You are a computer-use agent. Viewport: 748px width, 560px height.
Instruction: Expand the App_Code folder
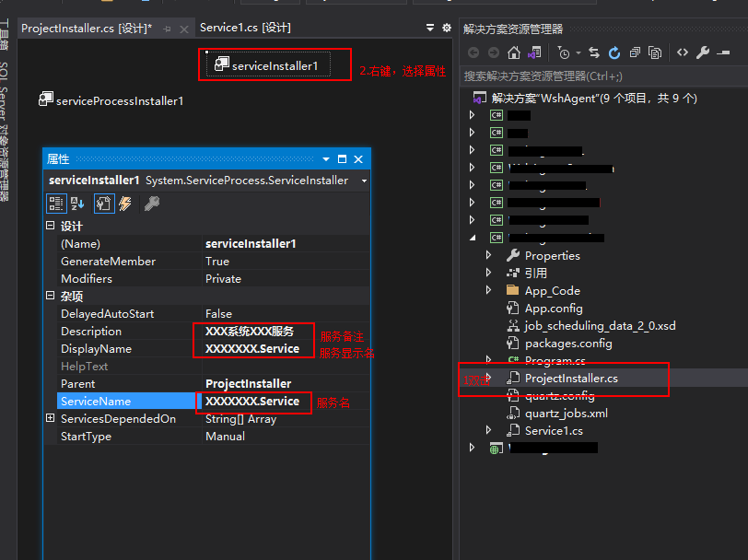coord(488,290)
